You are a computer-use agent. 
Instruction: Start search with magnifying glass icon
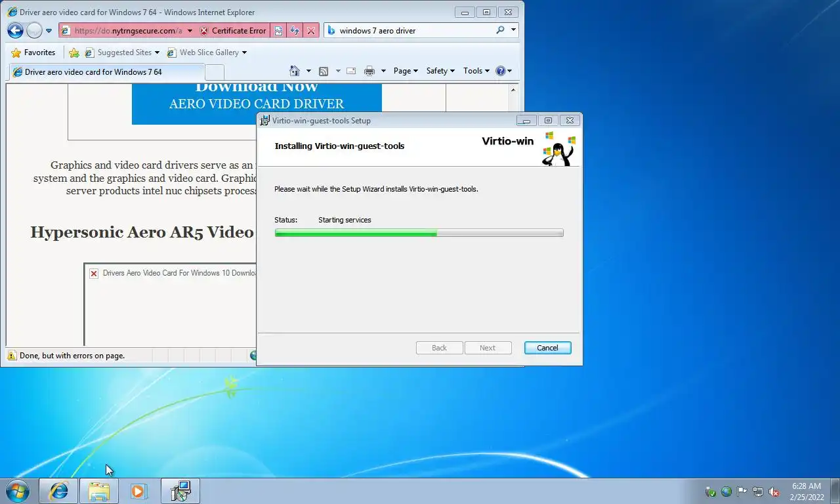pyautogui.click(x=500, y=30)
